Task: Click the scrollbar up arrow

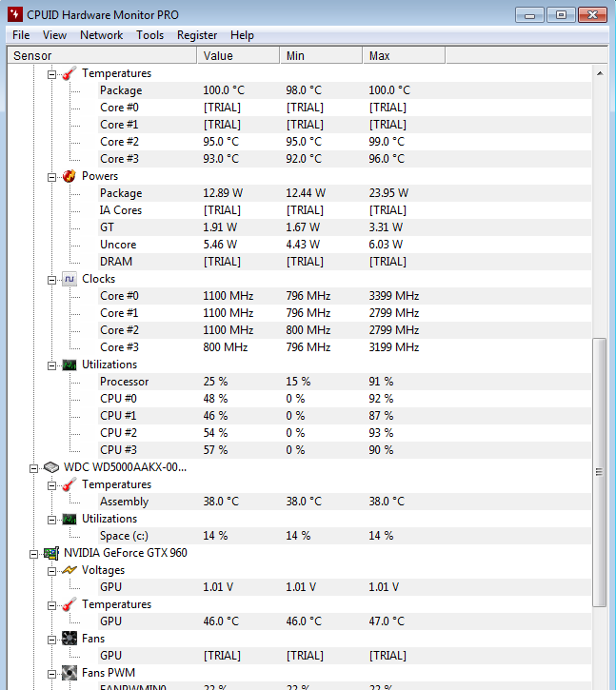Action: 600,73
